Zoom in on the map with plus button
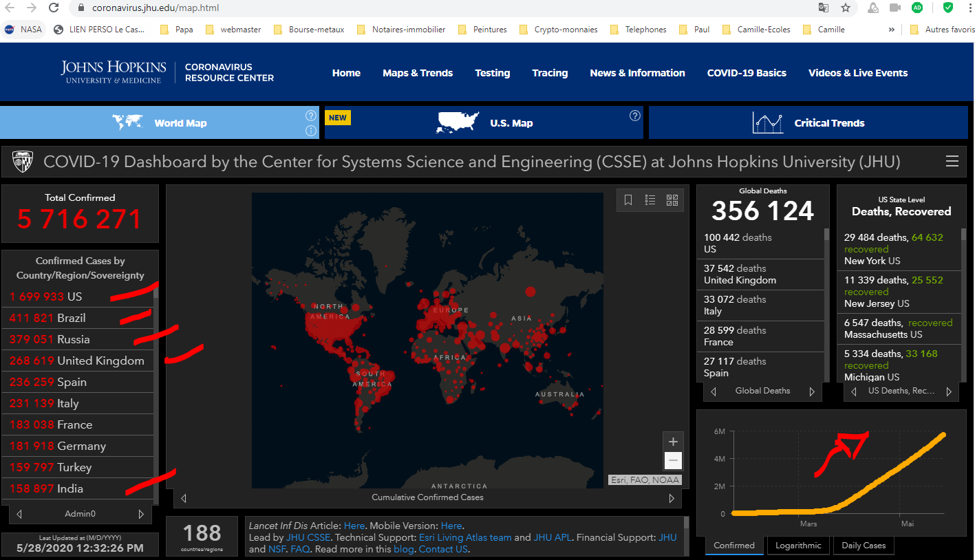Screen dimensions: 975x560 click(673, 442)
